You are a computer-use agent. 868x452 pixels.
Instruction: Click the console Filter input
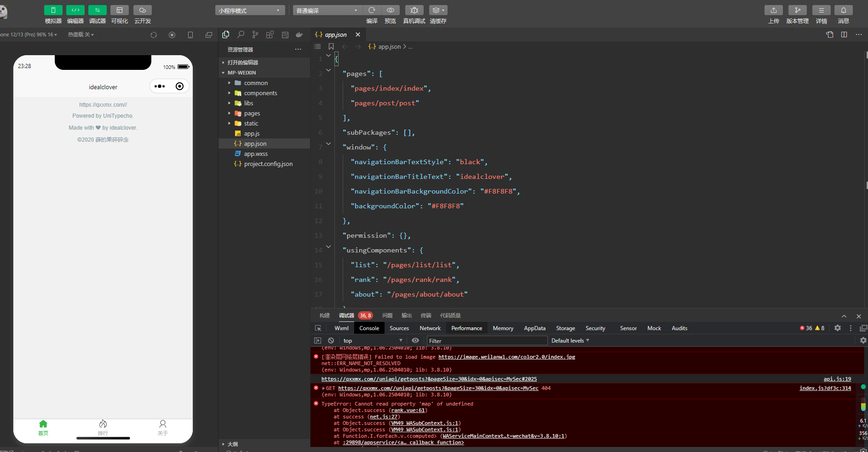pyautogui.click(x=487, y=341)
